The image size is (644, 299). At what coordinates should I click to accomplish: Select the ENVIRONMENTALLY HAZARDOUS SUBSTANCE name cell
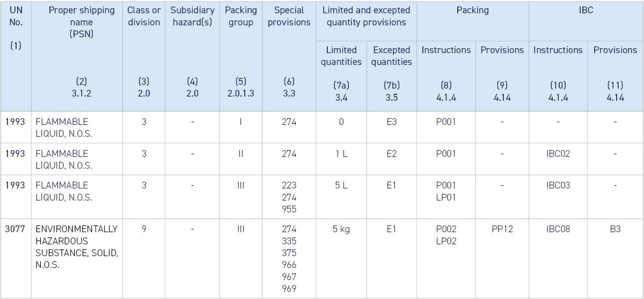tap(76, 246)
